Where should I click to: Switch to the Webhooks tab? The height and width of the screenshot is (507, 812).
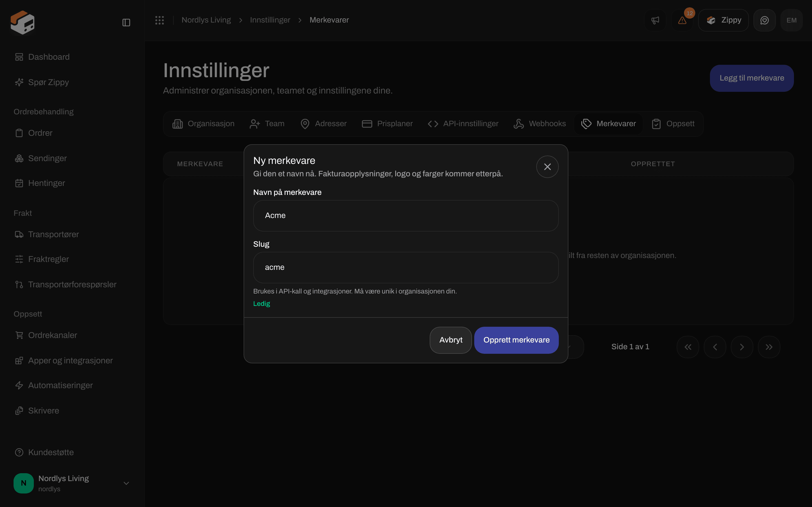(x=540, y=124)
